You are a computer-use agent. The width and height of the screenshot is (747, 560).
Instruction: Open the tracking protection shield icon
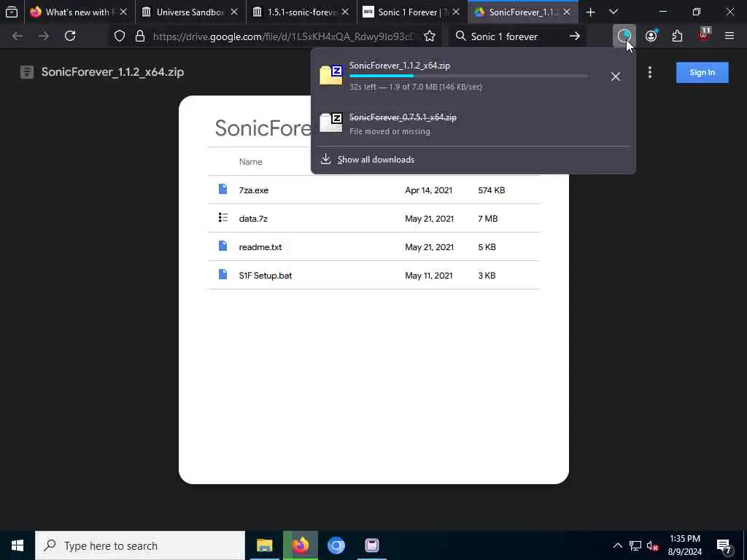click(x=120, y=36)
